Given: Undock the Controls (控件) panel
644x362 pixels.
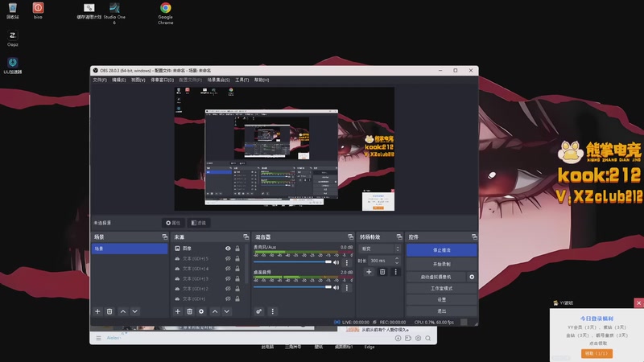Looking at the screenshot, I should pyautogui.click(x=474, y=237).
